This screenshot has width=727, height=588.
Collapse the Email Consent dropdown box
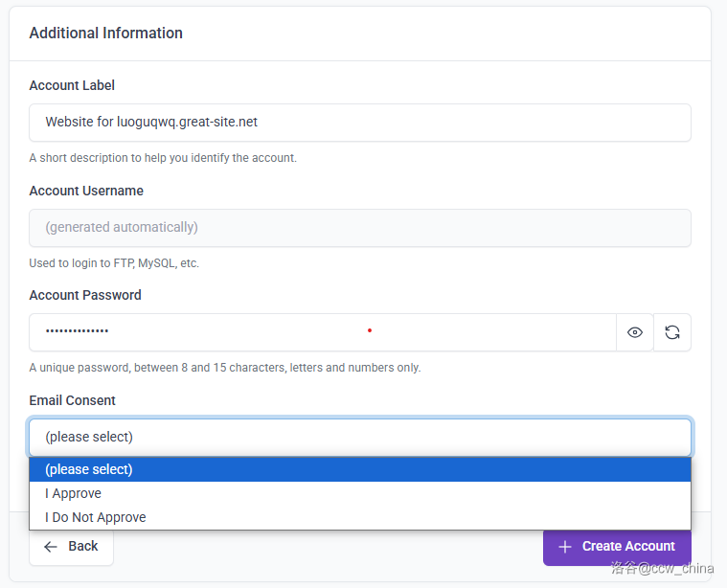[359, 437]
